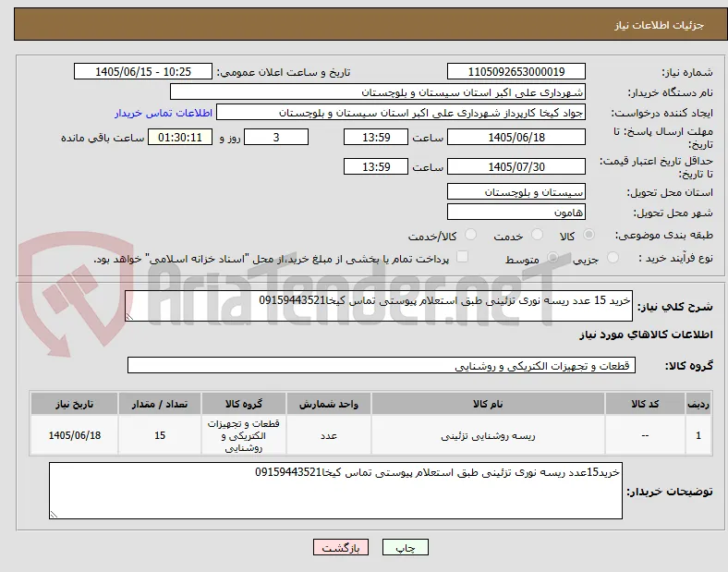728x572 pixels.
Task: Click the اطلاعات کالاهای مورد نیاز heading
Action: [646, 335]
